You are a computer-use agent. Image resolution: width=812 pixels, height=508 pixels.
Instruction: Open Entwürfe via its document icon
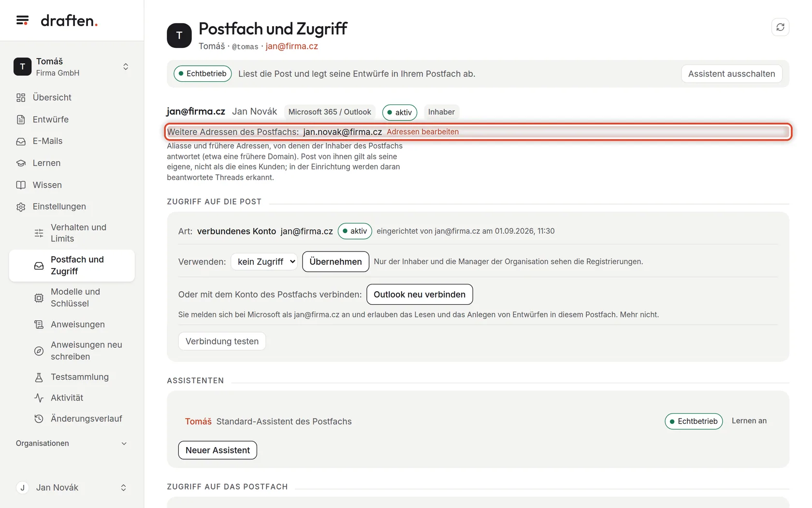point(21,120)
